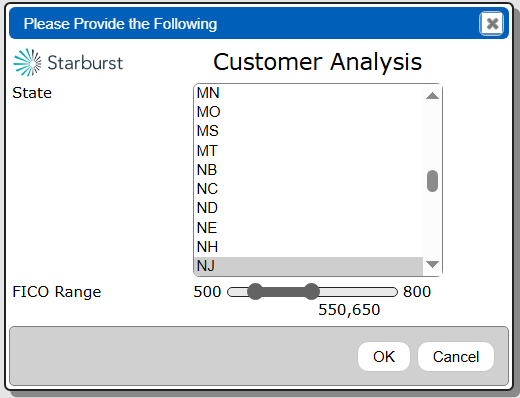Click the lower FICO Range slider handle
Screen dimensions: 520x398
pos(255,292)
